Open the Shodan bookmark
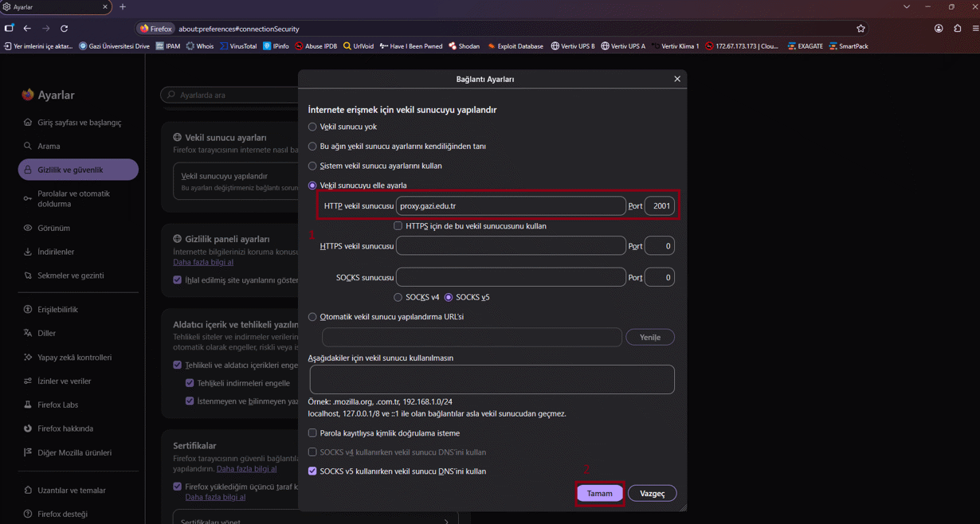 (464, 46)
